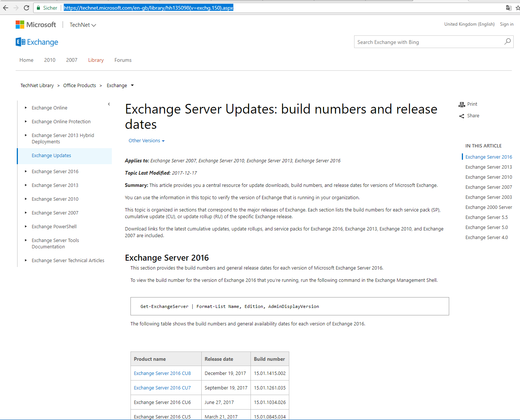This screenshot has height=420, width=520.
Task: Open the Other Versions dropdown
Action: click(146, 141)
